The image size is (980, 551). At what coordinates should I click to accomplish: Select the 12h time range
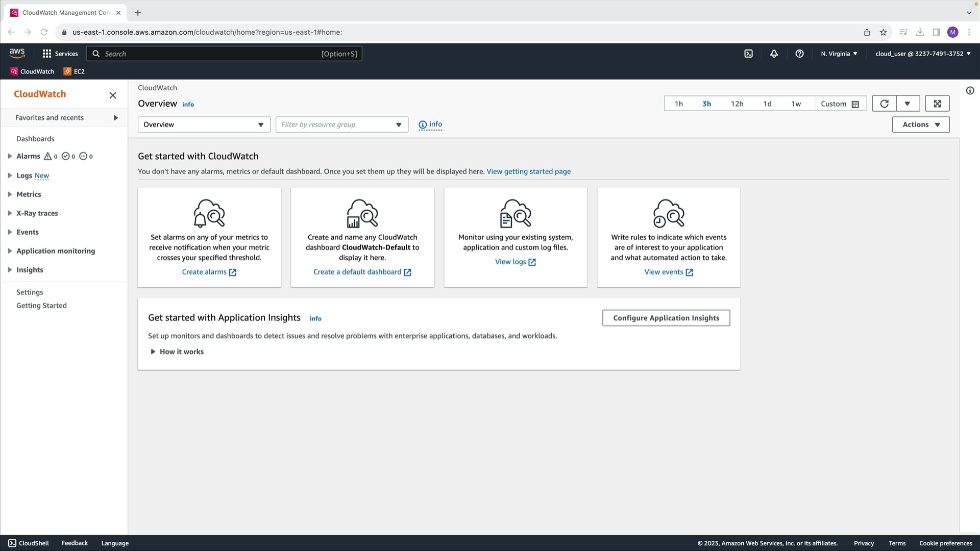(737, 104)
